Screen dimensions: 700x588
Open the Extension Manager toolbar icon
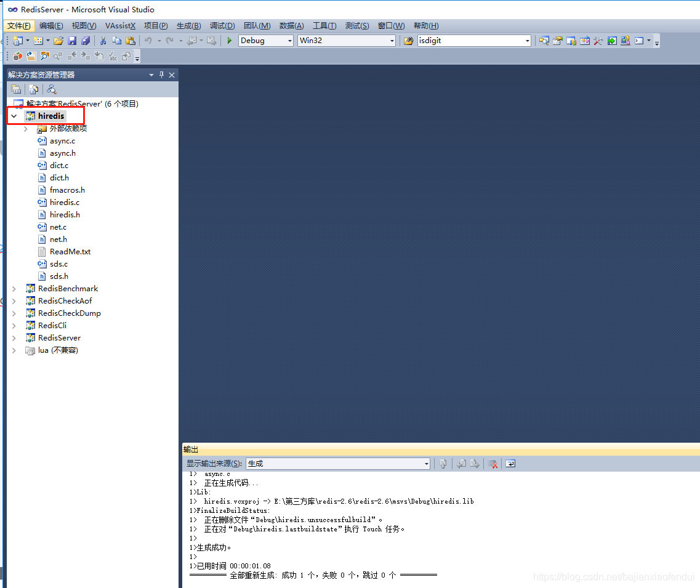point(626,41)
